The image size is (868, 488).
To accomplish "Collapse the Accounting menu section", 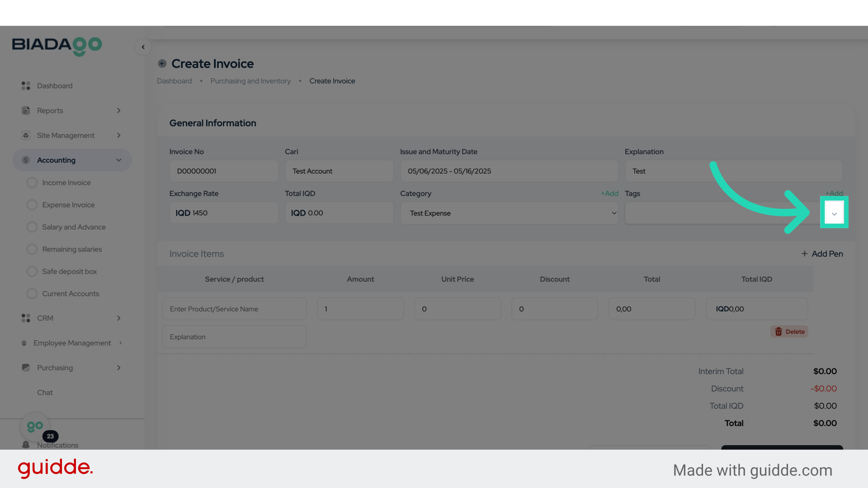I will (x=118, y=160).
